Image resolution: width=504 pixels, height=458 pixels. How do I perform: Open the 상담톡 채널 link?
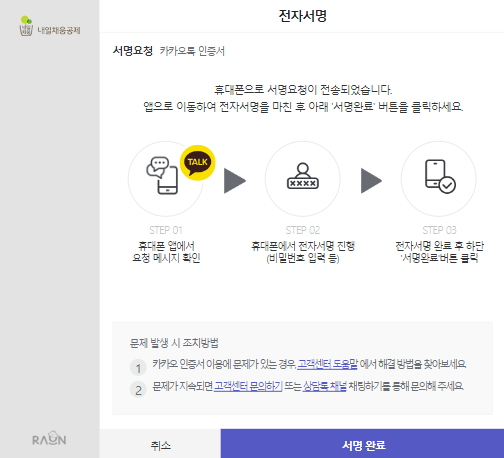(325, 386)
